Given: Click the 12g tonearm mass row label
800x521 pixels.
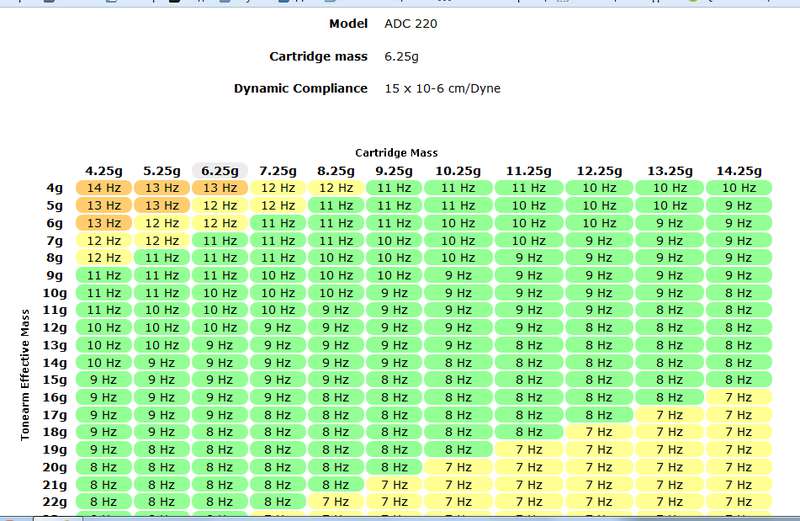Looking at the screenshot, I should pos(56,327).
